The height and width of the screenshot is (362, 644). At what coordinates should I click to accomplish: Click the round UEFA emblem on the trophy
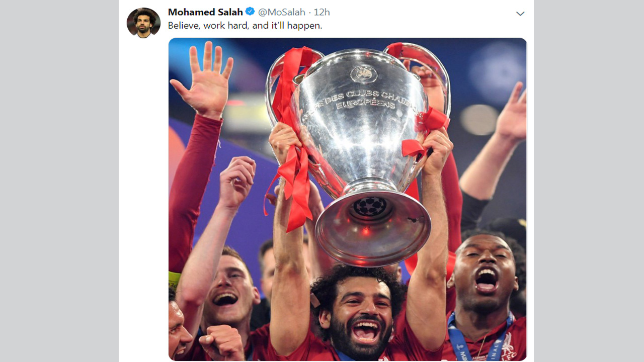tap(363, 74)
